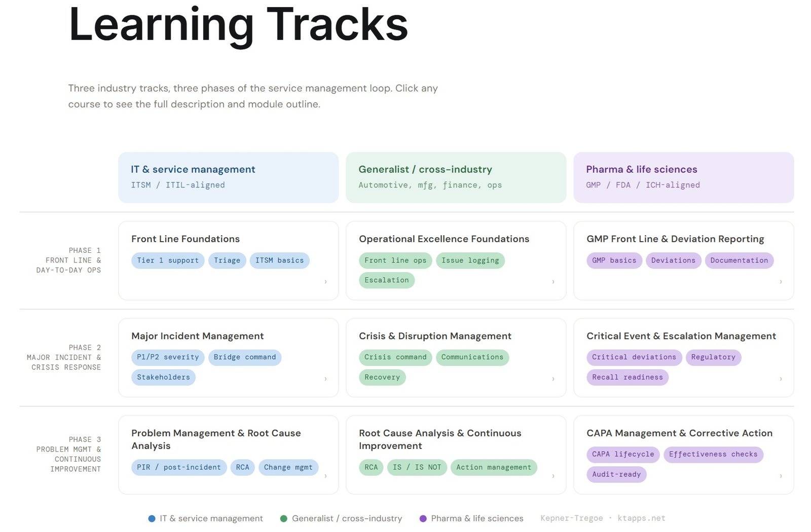Click ITSM basics tag
Image resolution: width=811 pixels, height=532 pixels.
click(279, 260)
